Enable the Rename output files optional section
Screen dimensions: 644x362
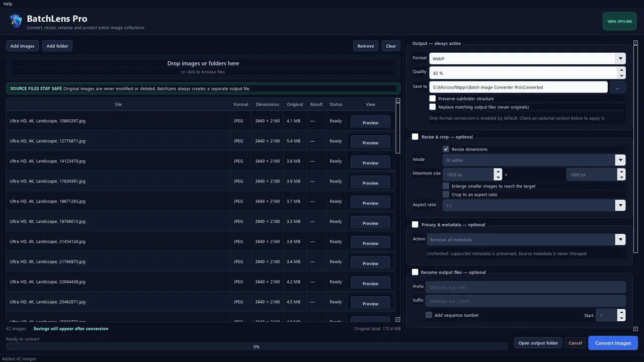(415, 272)
